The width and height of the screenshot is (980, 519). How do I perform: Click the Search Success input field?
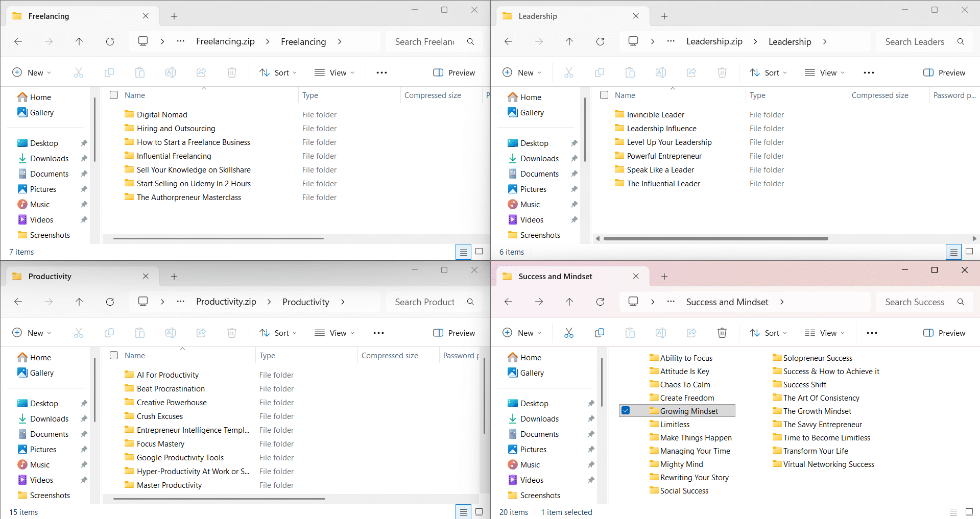pyautogui.click(x=915, y=302)
